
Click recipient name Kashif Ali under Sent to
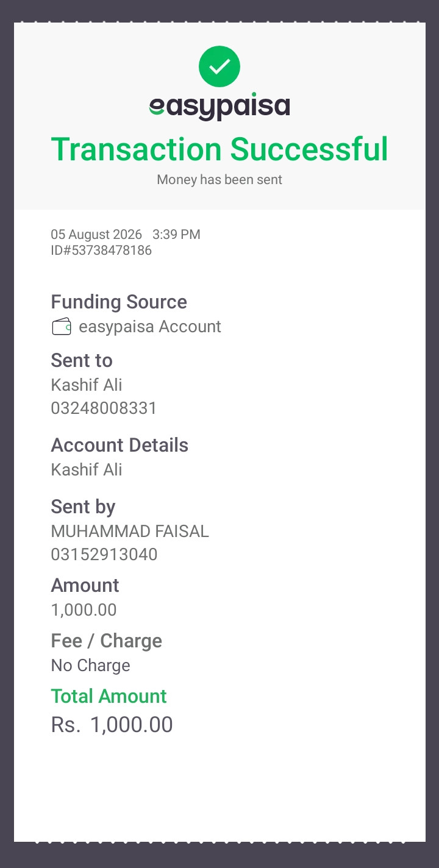point(87,385)
